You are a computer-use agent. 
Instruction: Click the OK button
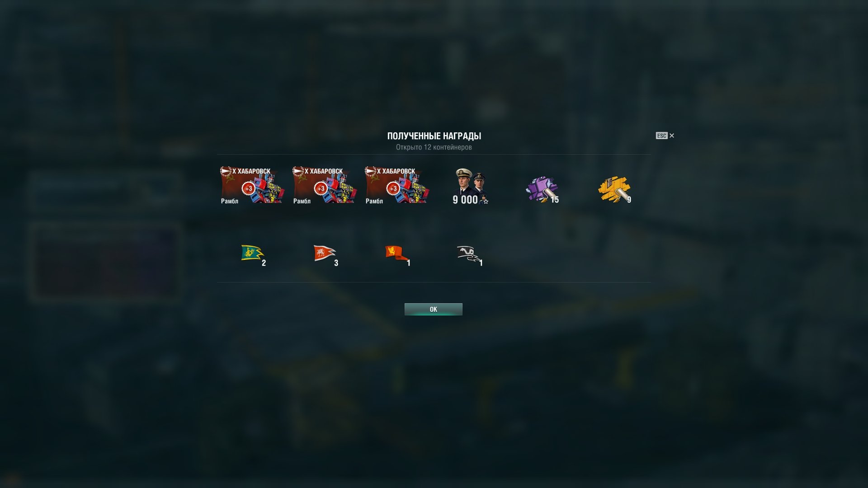(x=433, y=309)
